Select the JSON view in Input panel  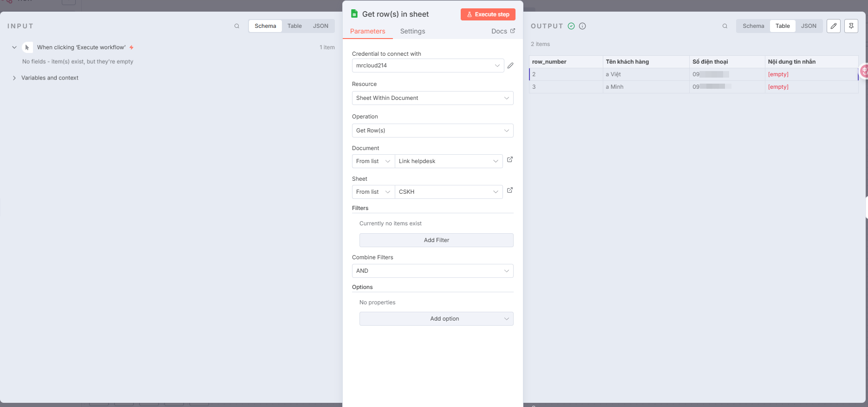coord(320,26)
